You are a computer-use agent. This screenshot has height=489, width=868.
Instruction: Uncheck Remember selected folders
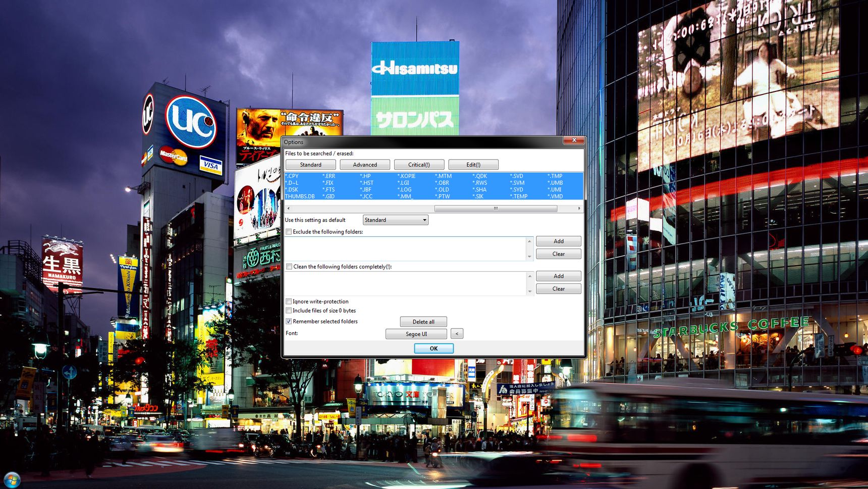289,321
